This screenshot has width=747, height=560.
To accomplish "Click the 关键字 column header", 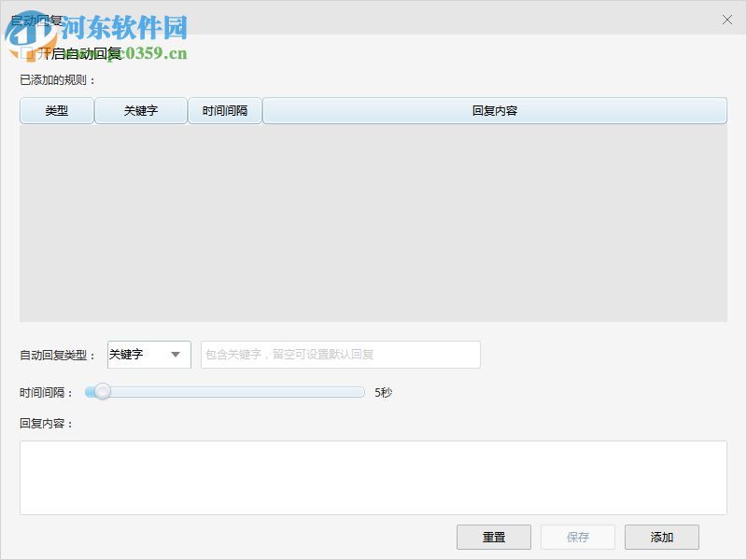I will click(x=141, y=110).
